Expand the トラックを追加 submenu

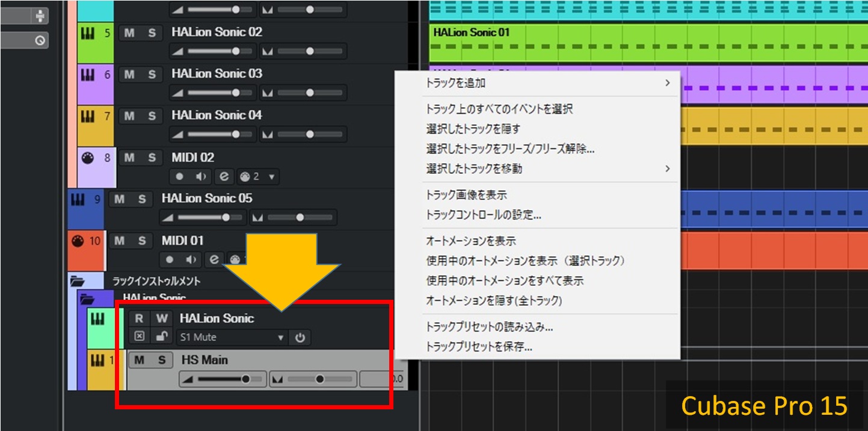666,83
